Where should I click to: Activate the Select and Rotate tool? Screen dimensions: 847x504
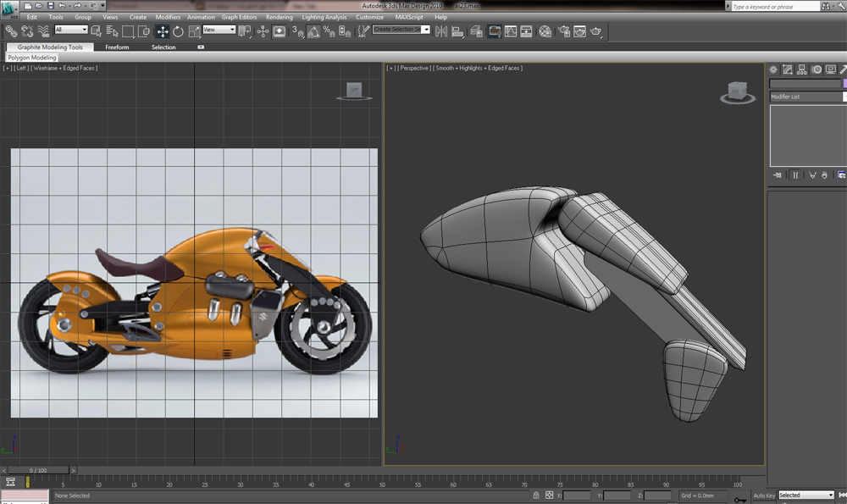pos(179,31)
